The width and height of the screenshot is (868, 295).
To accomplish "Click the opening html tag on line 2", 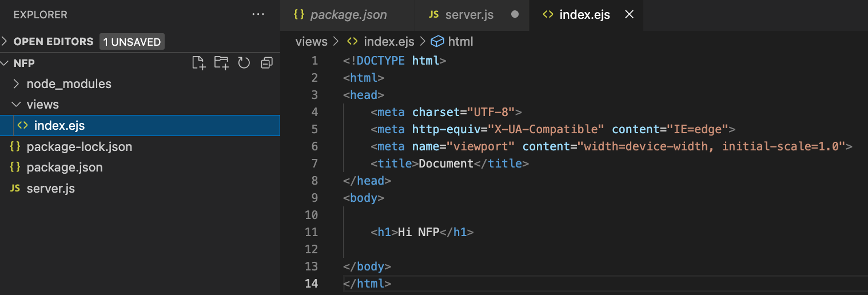I will (364, 78).
